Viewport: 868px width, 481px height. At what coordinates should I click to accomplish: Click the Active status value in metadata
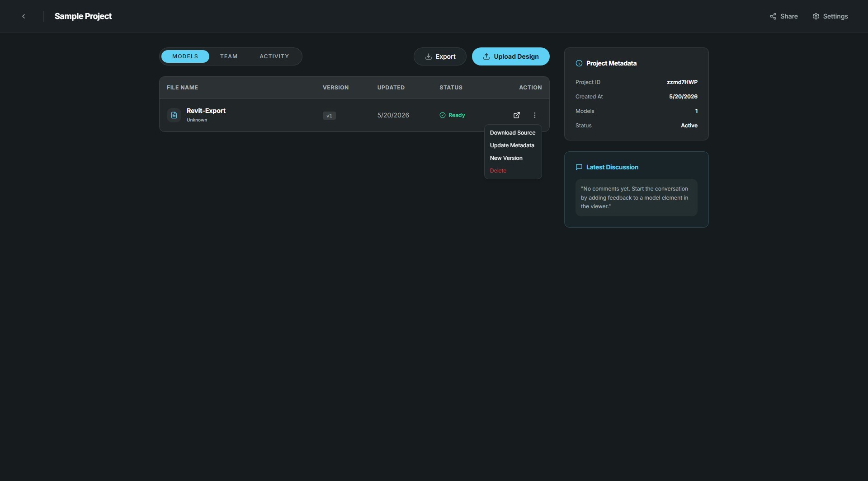click(x=689, y=126)
